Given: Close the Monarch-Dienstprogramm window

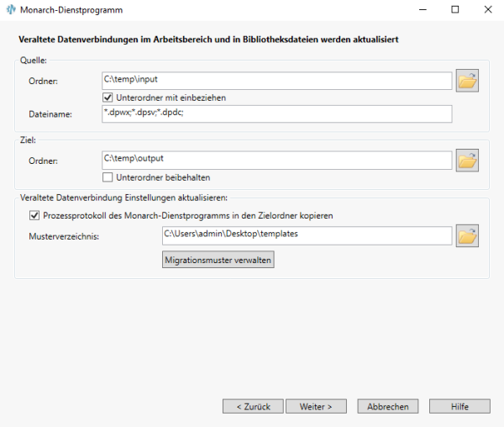Looking at the screenshot, I should click(489, 10).
